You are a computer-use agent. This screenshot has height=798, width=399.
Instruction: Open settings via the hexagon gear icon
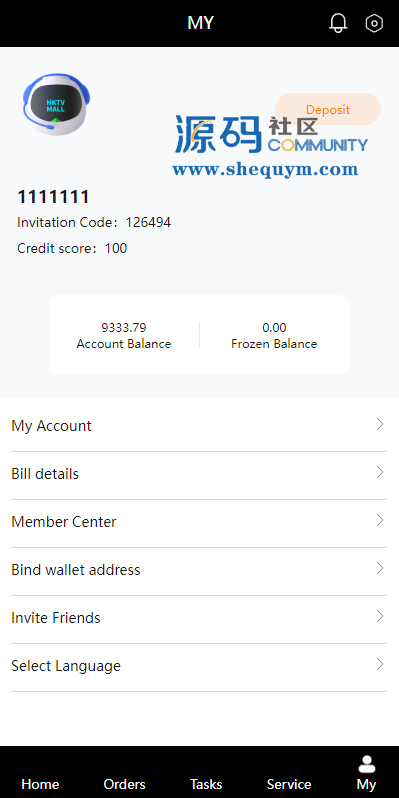374,23
